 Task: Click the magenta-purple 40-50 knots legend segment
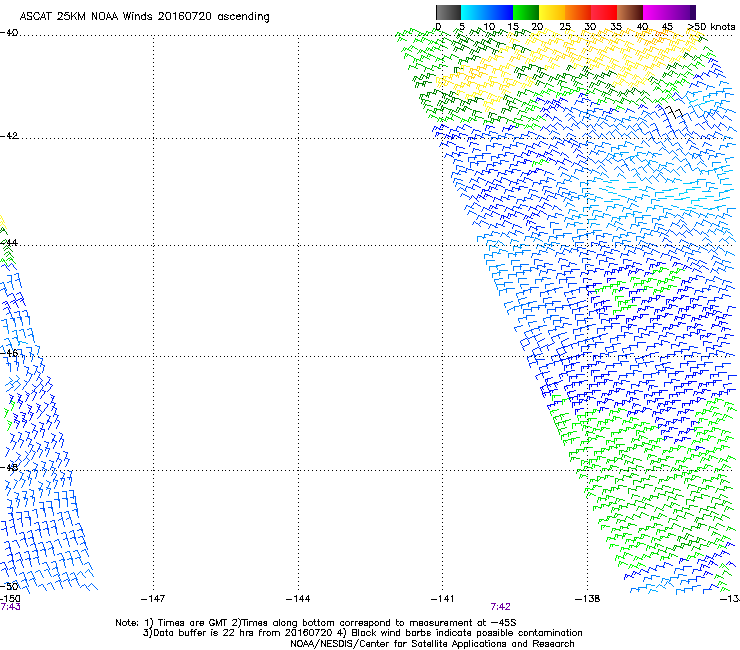point(669,12)
